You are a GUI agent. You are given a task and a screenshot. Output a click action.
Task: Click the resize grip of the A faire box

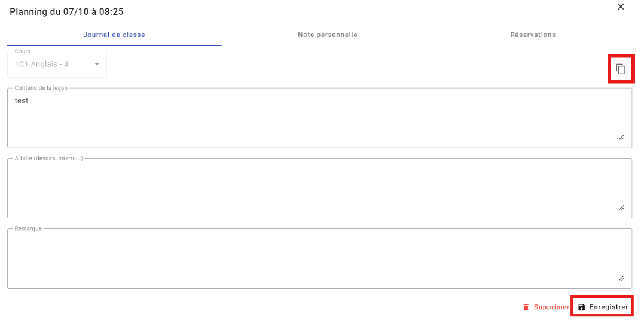[x=621, y=208]
